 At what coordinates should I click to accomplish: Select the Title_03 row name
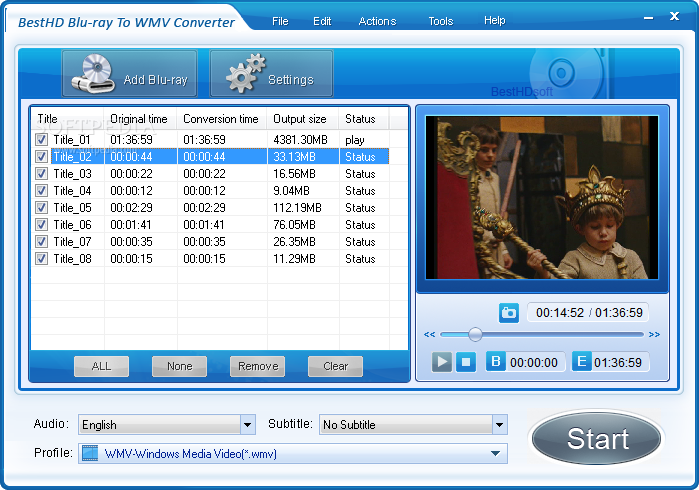tap(72, 173)
